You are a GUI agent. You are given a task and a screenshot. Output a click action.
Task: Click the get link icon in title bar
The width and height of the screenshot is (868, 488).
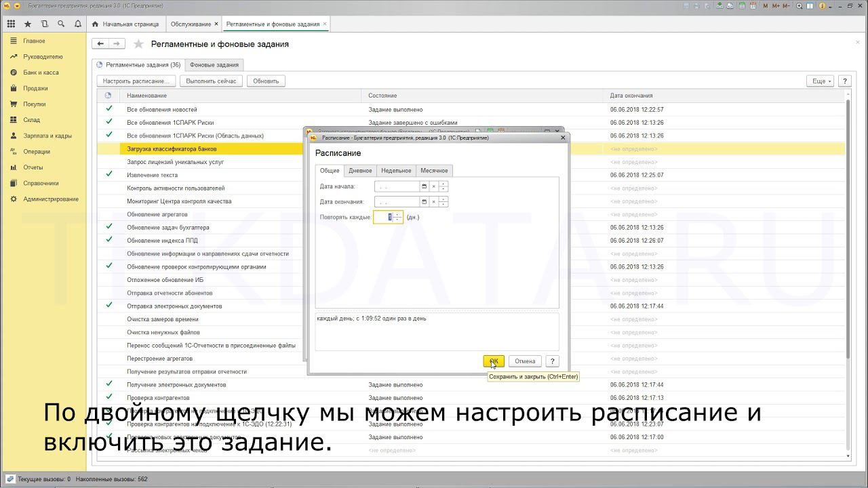(719, 5)
